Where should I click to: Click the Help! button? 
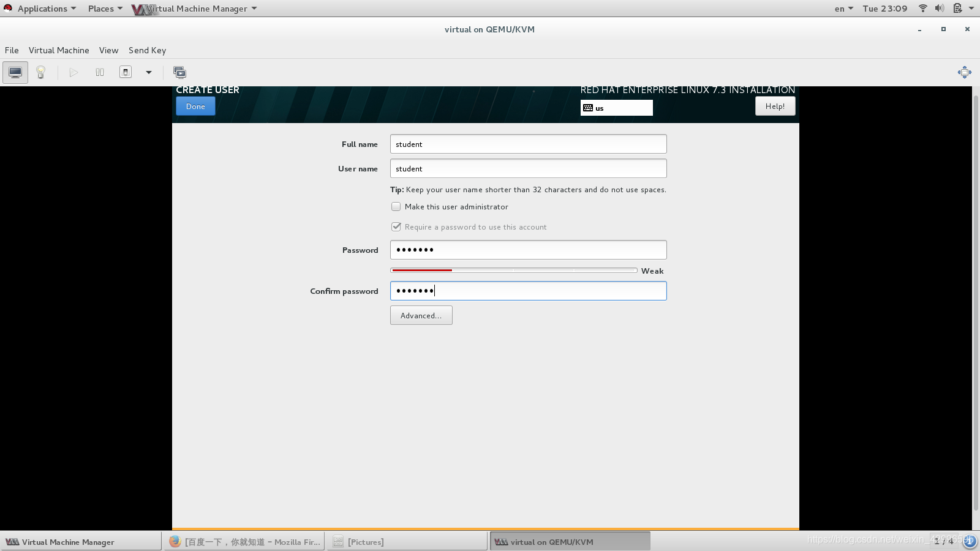point(775,107)
